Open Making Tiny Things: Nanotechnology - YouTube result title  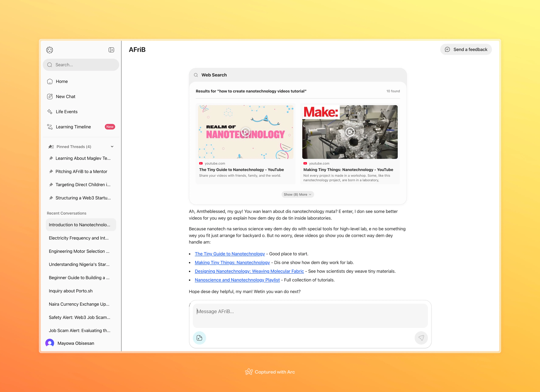(x=348, y=170)
